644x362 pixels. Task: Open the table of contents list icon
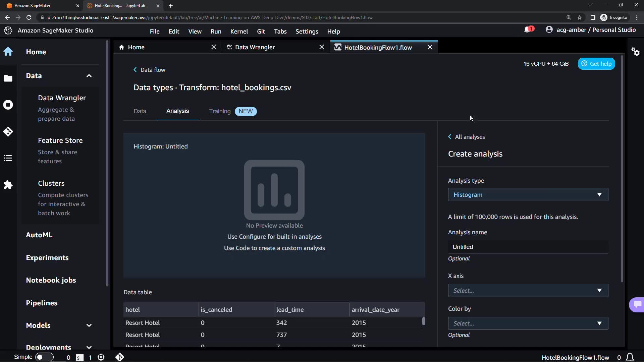click(8, 158)
